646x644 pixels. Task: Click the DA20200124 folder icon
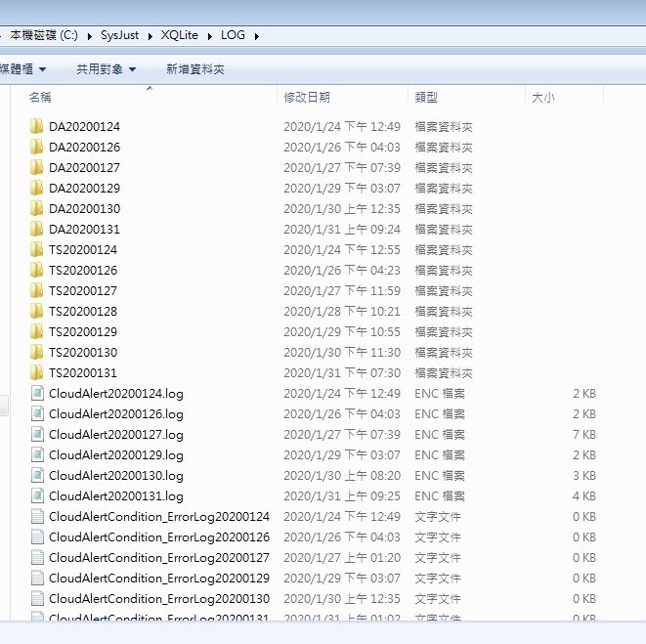click(x=37, y=126)
